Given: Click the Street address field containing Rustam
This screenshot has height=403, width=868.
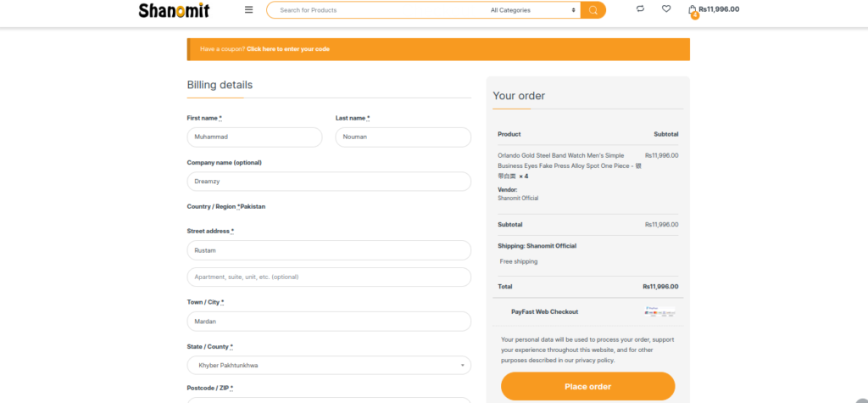Looking at the screenshot, I should pos(329,250).
